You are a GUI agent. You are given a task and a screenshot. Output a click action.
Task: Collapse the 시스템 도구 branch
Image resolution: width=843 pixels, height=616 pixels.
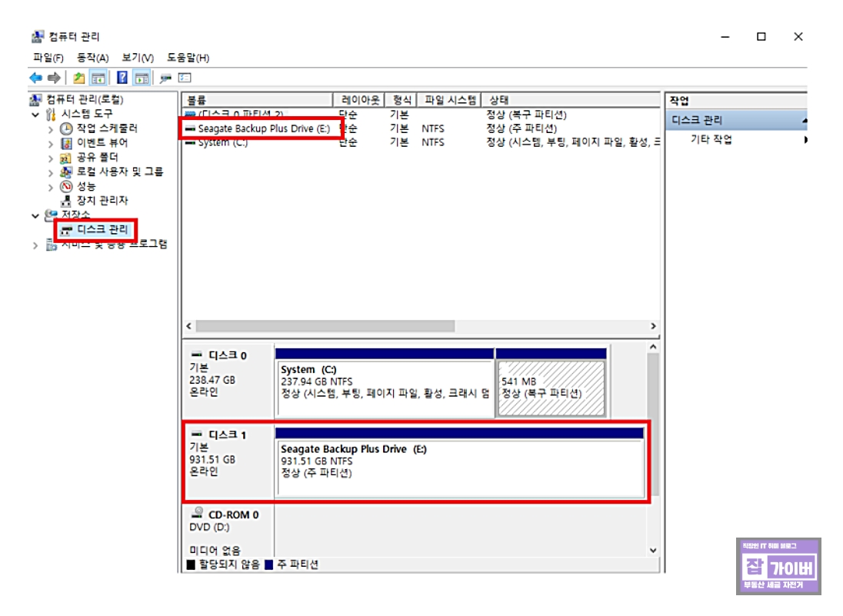click(34, 113)
